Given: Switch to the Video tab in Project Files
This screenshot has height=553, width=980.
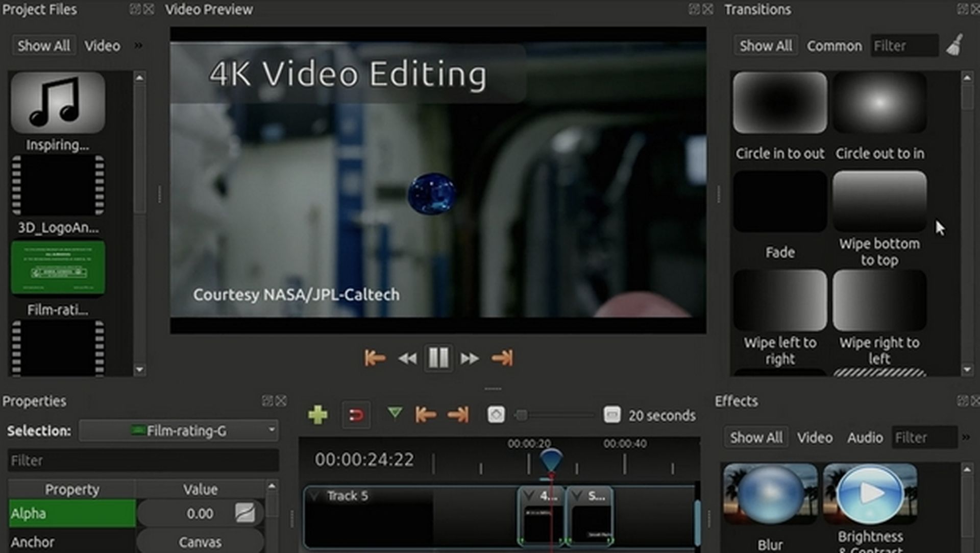Looking at the screenshot, I should [102, 45].
